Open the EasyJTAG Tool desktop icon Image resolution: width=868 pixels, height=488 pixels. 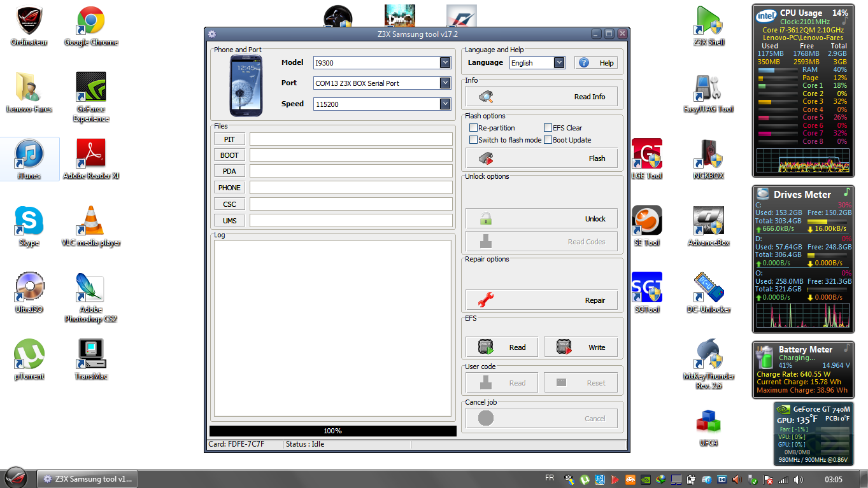(x=708, y=93)
